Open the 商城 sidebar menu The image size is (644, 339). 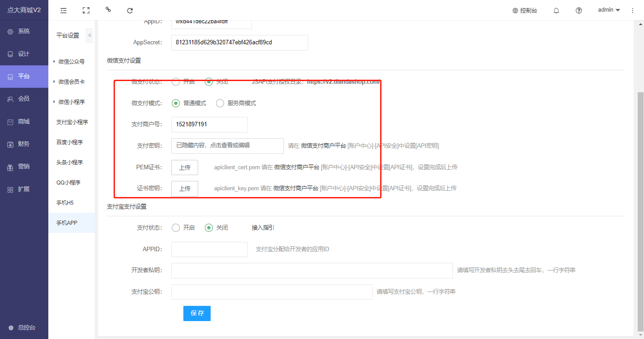tap(24, 121)
